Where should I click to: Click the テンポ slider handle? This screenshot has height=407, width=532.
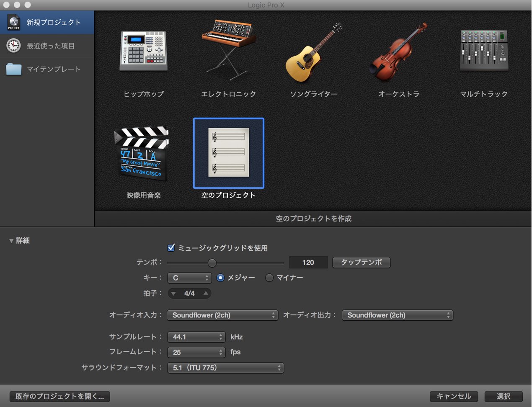tap(212, 263)
